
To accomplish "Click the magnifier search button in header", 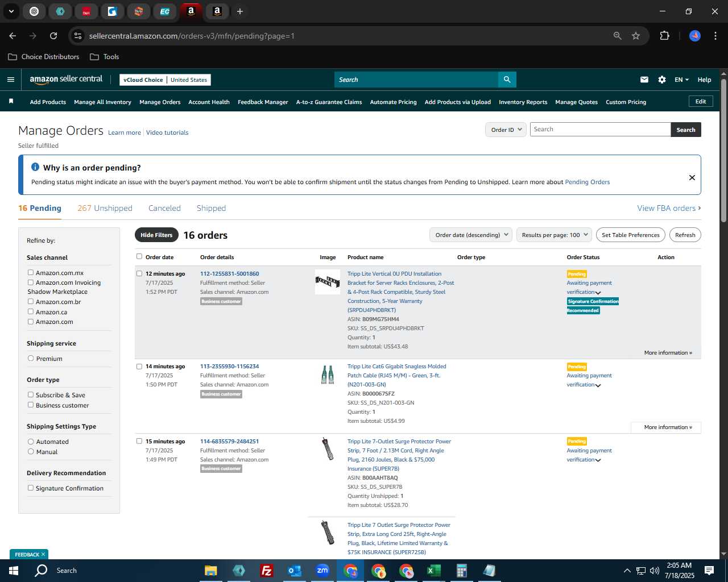I will tap(507, 80).
